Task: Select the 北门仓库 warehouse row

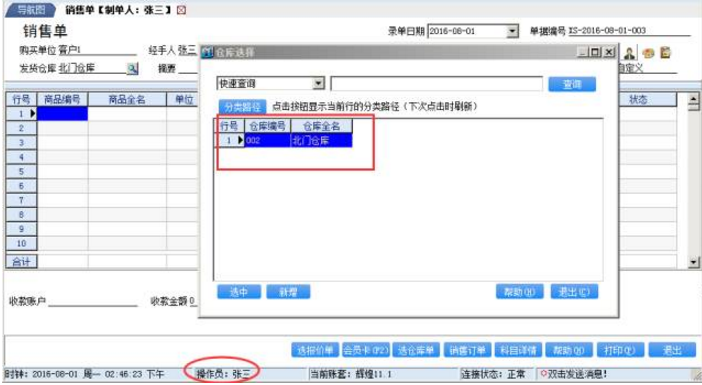Action: pos(285,141)
